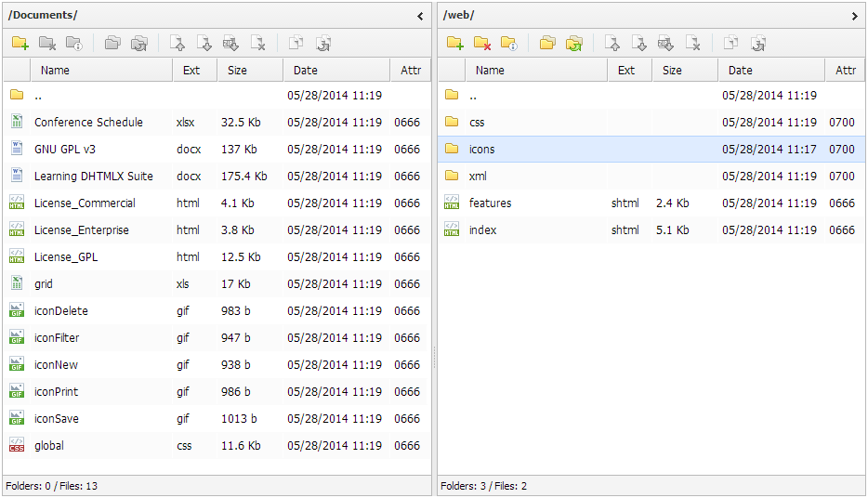Screen dimensions: 868x498
Task: Click upload file icon in Documents toolbar
Action: click(x=178, y=43)
